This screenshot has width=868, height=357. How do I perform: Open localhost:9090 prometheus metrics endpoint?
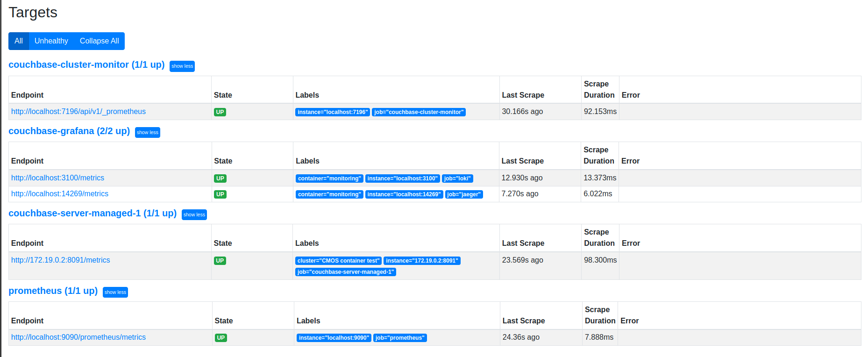click(x=78, y=337)
